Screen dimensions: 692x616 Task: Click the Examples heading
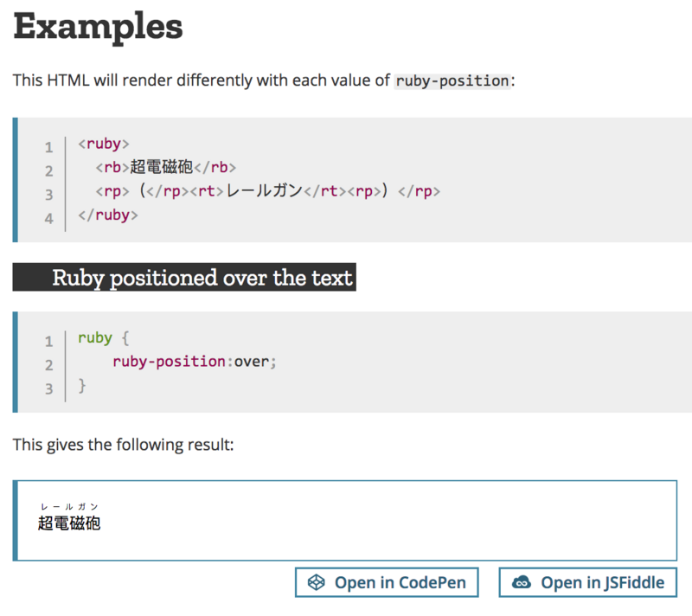[98, 27]
